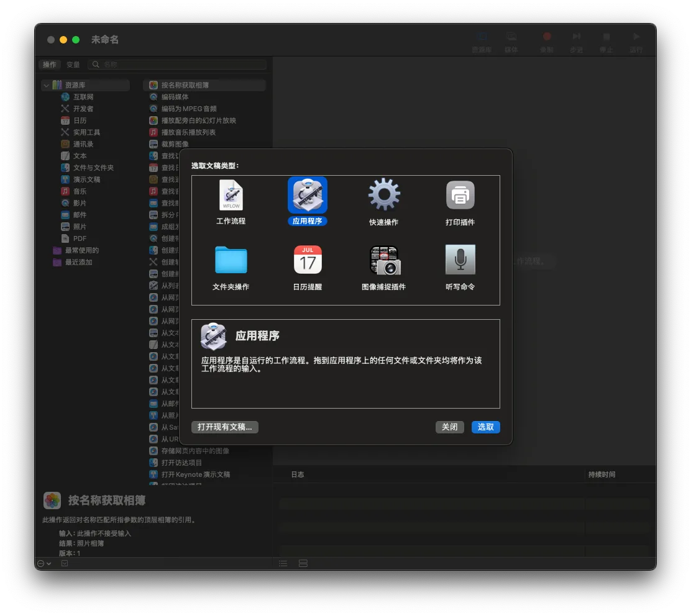Click the 关闭 button in dialog
The image size is (691, 616).
449,427
